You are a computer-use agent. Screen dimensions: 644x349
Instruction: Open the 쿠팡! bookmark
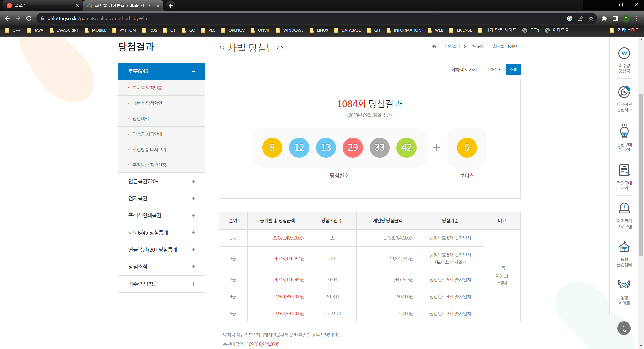tap(531, 30)
